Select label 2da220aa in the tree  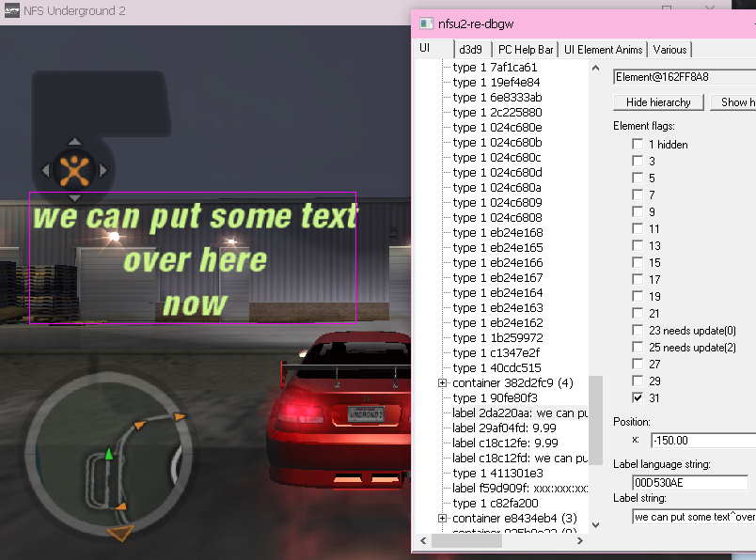point(519,413)
